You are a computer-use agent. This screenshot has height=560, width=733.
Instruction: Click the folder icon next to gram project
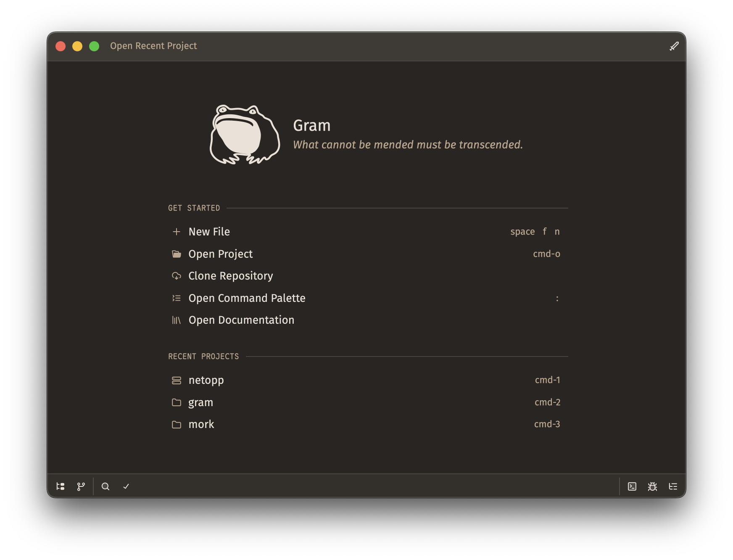click(177, 402)
